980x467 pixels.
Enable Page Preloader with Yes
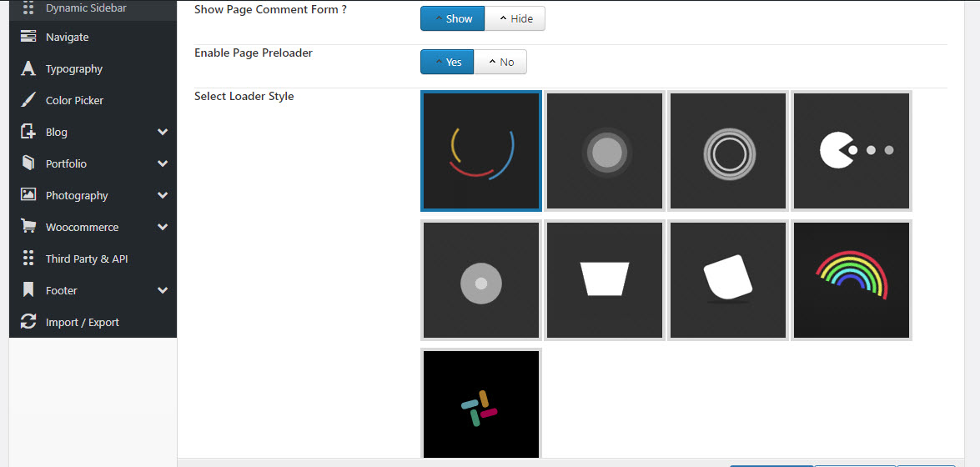[447, 62]
